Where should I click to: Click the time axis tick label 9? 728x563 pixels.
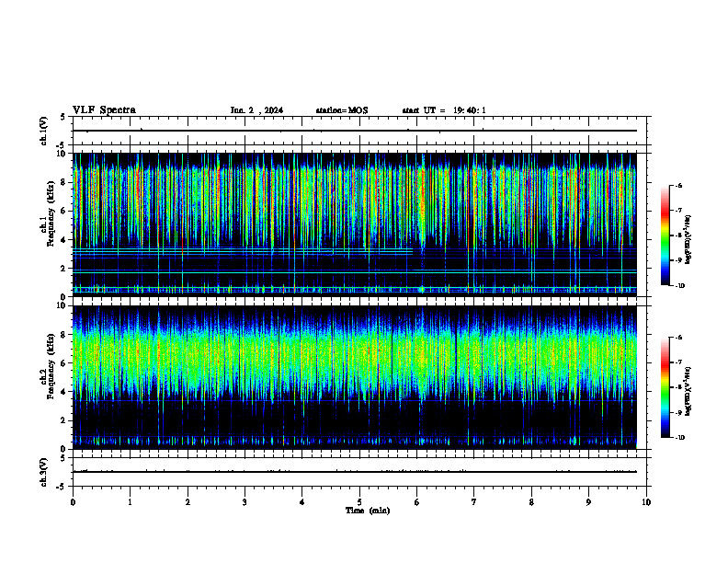tap(588, 502)
